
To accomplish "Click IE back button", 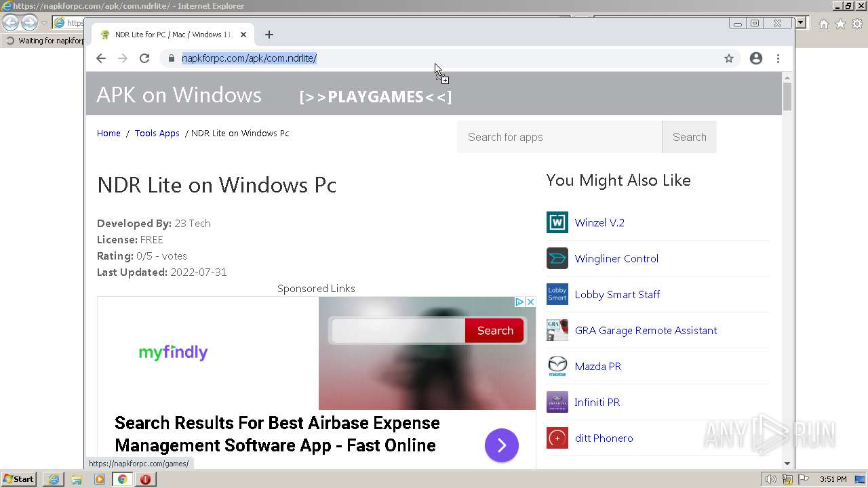I will tap(10, 23).
